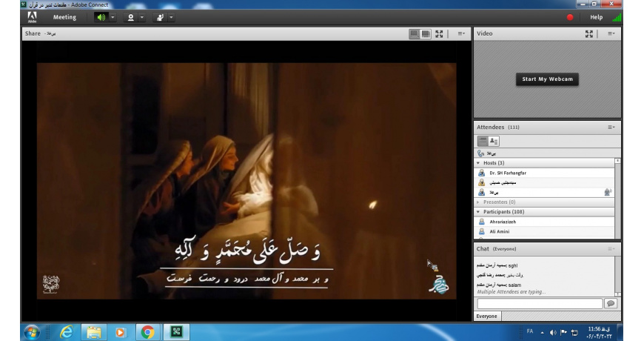Image resolution: width=644 pixels, height=341 pixels.
Task: Open Google Chrome from the taskbar
Action: [147, 332]
